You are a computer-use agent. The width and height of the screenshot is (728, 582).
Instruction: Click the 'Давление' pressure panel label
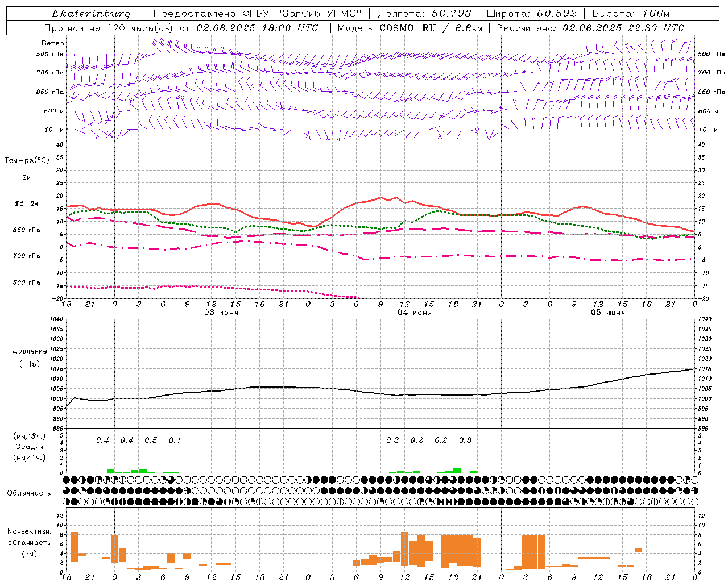click(30, 351)
